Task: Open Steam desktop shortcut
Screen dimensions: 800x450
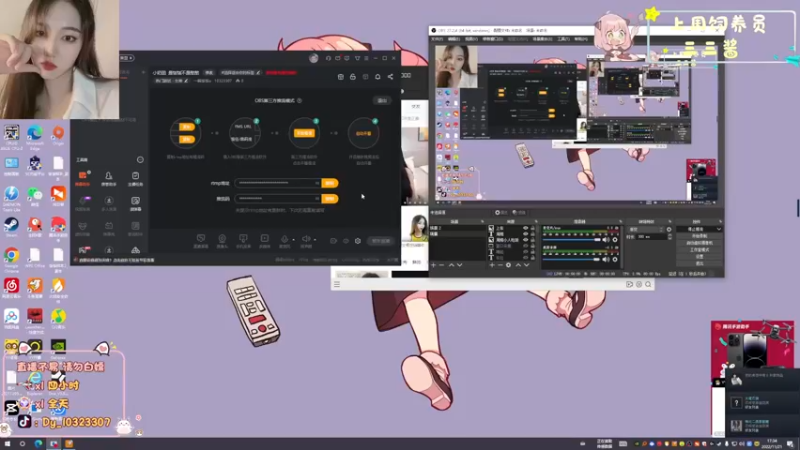Action: (x=11, y=227)
